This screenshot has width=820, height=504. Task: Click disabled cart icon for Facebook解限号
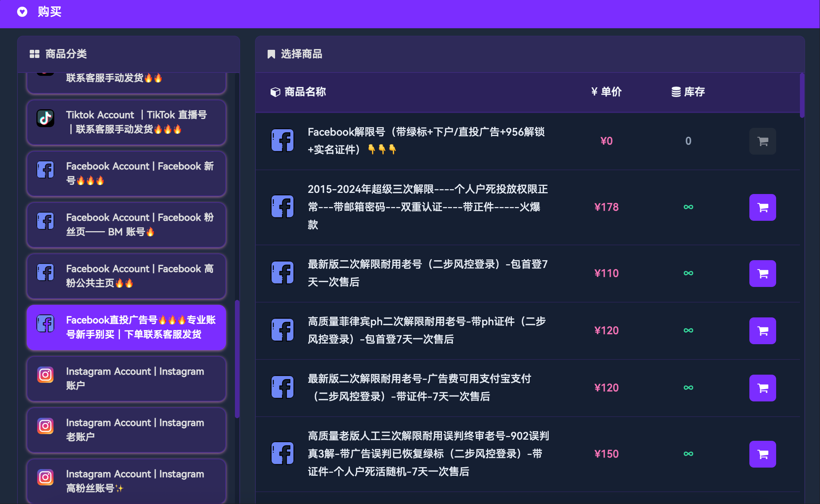pos(762,141)
